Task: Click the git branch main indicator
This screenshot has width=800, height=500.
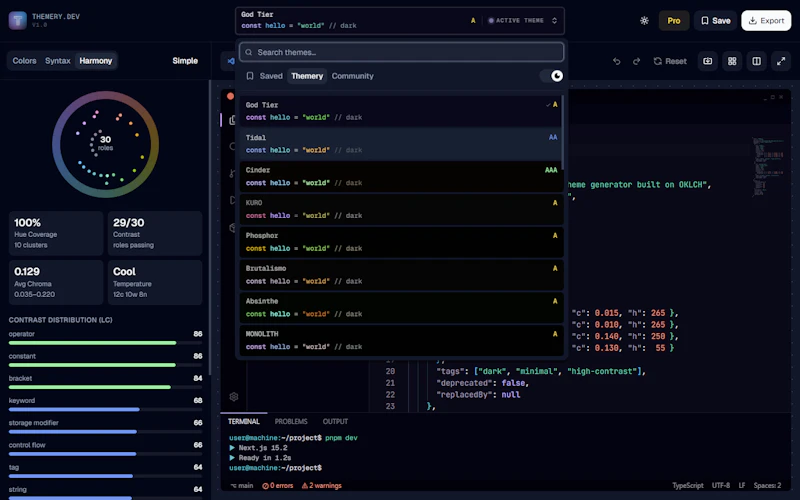Action: [242, 486]
